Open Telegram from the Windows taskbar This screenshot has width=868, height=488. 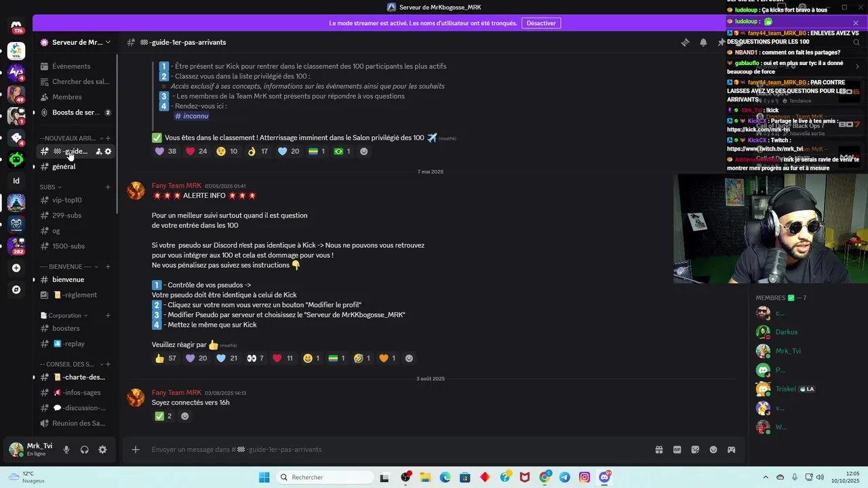point(565,477)
